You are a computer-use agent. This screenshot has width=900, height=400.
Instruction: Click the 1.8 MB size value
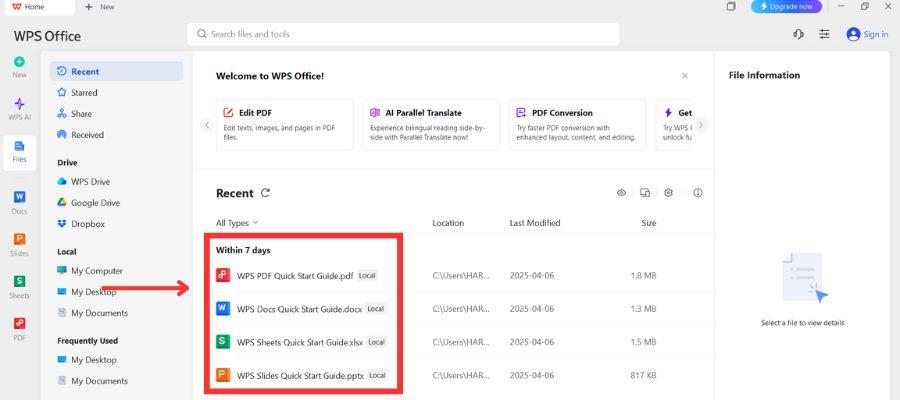(643, 275)
